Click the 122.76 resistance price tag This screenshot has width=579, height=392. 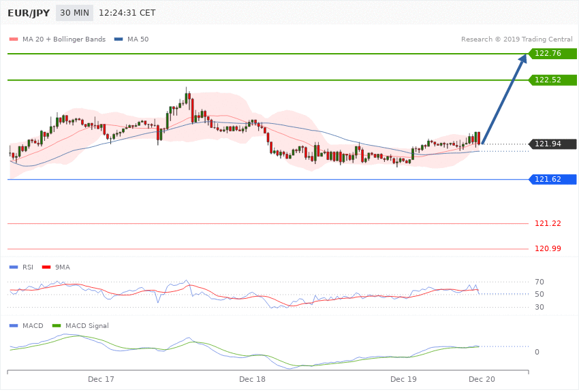(x=553, y=54)
